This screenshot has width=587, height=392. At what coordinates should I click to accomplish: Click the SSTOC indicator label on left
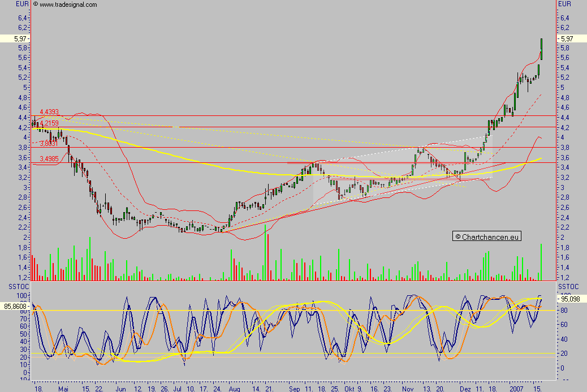(19, 286)
